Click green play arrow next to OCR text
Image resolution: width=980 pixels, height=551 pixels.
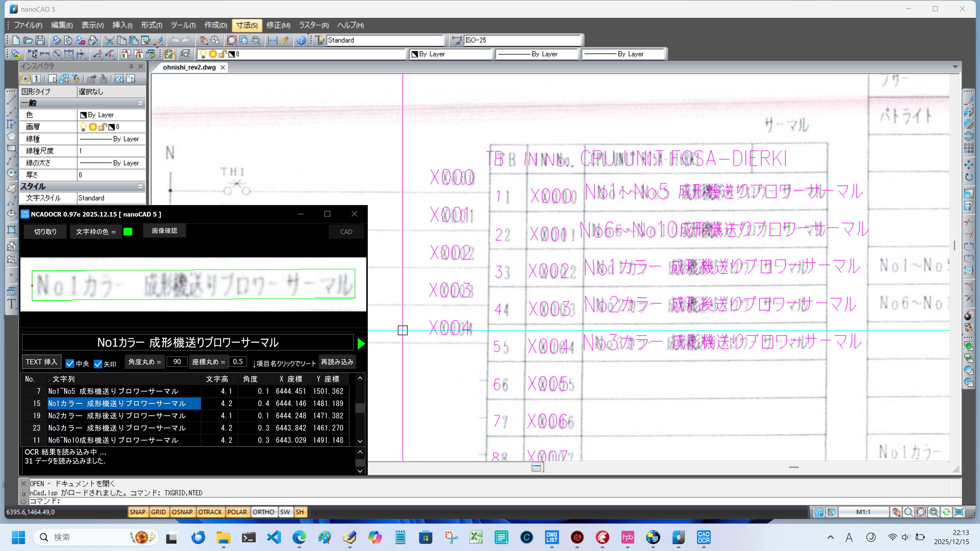point(361,343)
